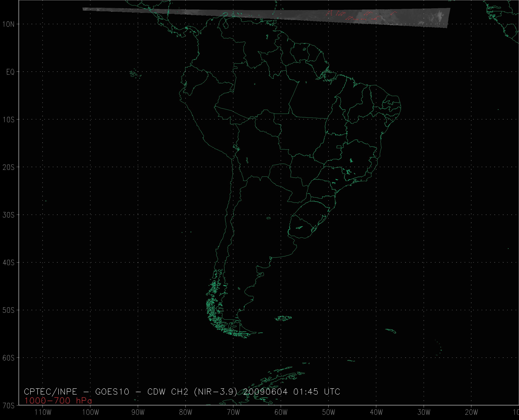519x420 pixels.
Task: Click the Brazilian Distrito Federal rectangle outline
Action: coord(339,147)
